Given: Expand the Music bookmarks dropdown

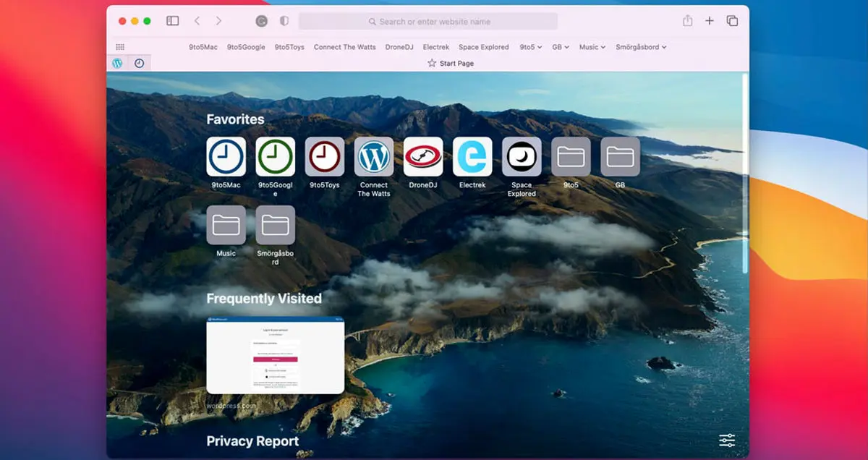Looking at the screenshot, I should tap(592, 47).
